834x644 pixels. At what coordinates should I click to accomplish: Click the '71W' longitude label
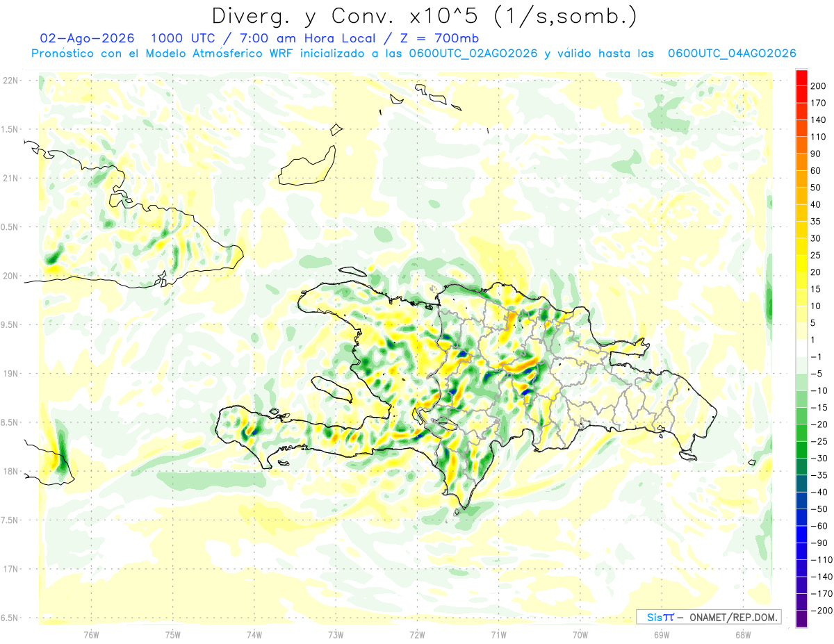coord(498,635)
